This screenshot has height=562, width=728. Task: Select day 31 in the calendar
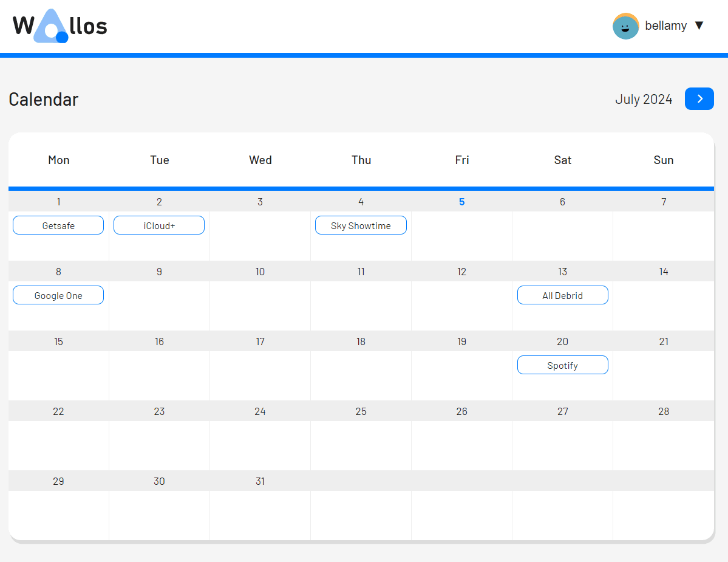260,481
